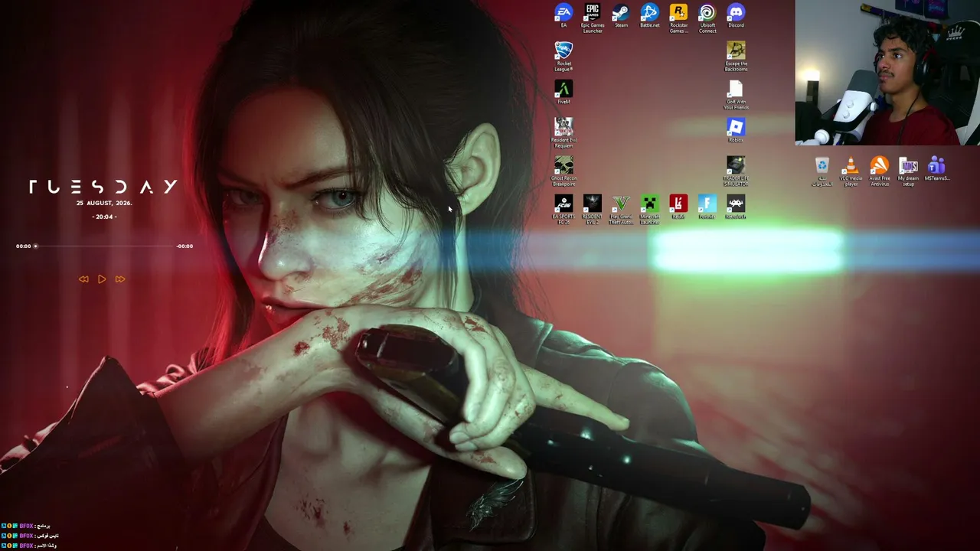Click the TUESDAY day widget text
Screen dimensions: 980x551
[x=103, y=187]
